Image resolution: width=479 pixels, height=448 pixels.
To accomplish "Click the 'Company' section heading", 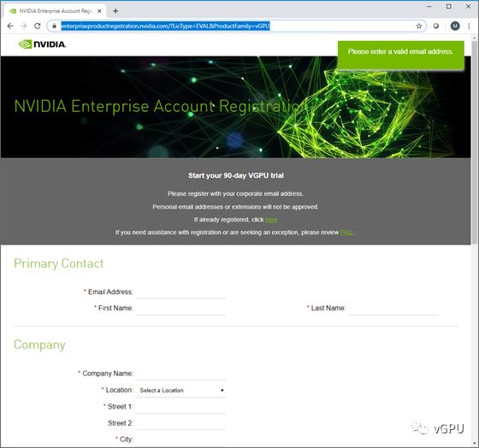I will tap(39, 345).
